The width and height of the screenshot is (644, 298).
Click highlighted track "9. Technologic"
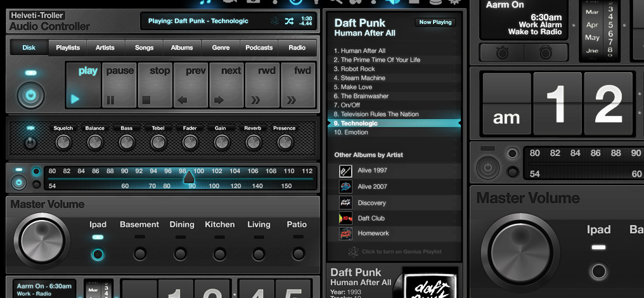pyautogui.click(x=394, y=123)
